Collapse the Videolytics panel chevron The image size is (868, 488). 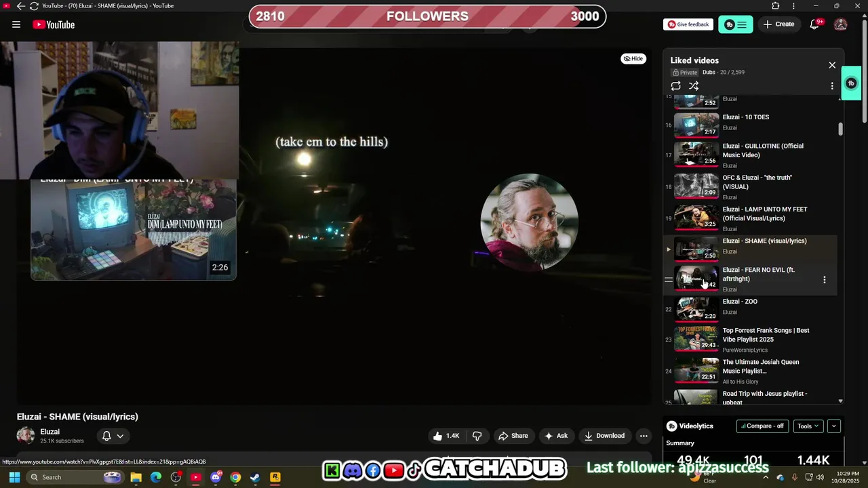coord(834,426)
